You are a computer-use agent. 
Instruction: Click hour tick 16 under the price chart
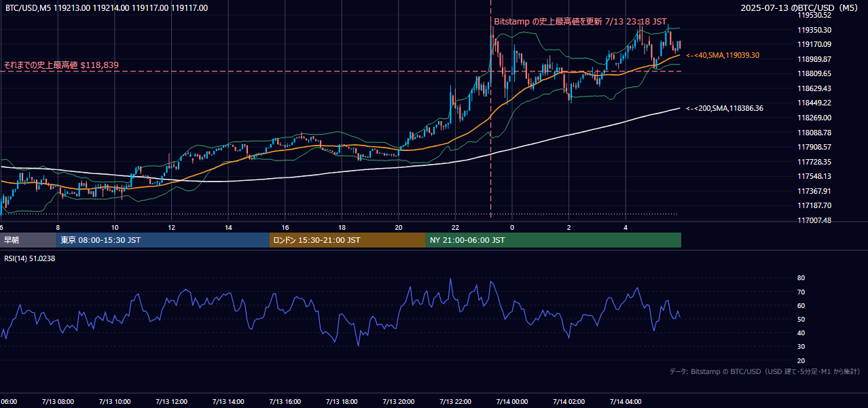tap(285, 227)
